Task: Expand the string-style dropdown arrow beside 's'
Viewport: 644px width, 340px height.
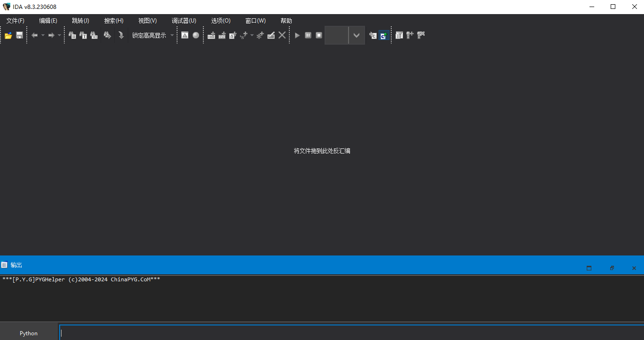Action: pyautogui.click(x=252, y=35)
